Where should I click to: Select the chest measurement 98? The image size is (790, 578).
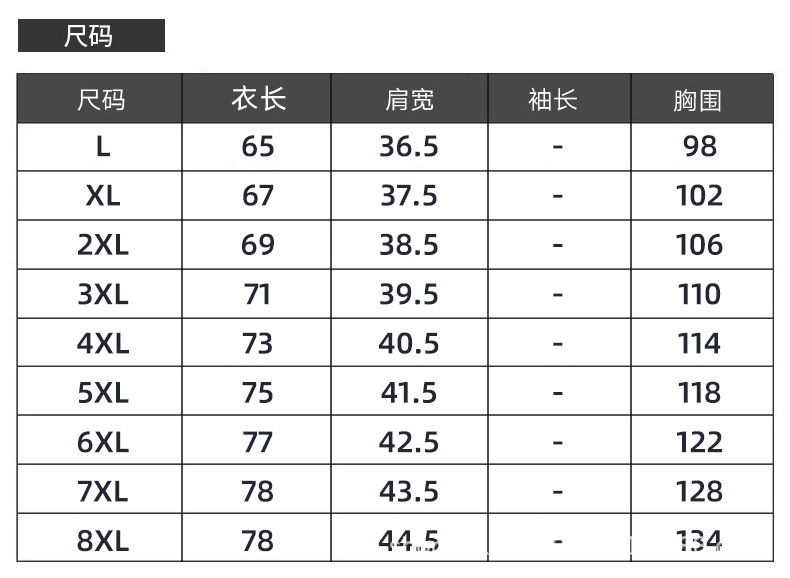coord(699,147)
